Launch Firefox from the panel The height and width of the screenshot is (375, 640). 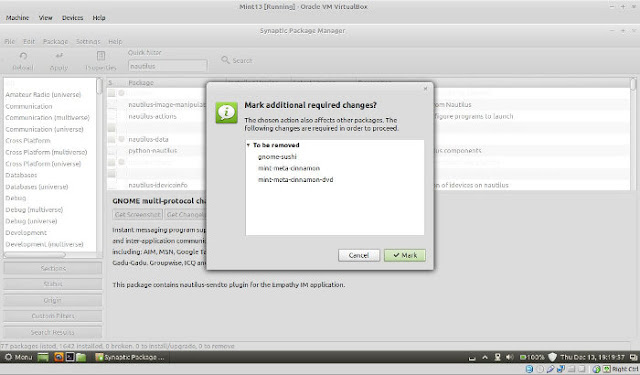59,357
